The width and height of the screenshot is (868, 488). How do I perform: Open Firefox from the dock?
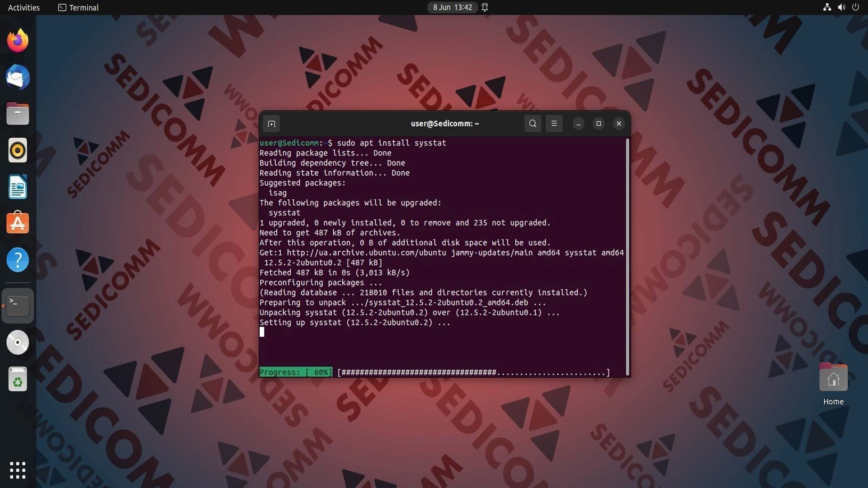coord(18,41)
